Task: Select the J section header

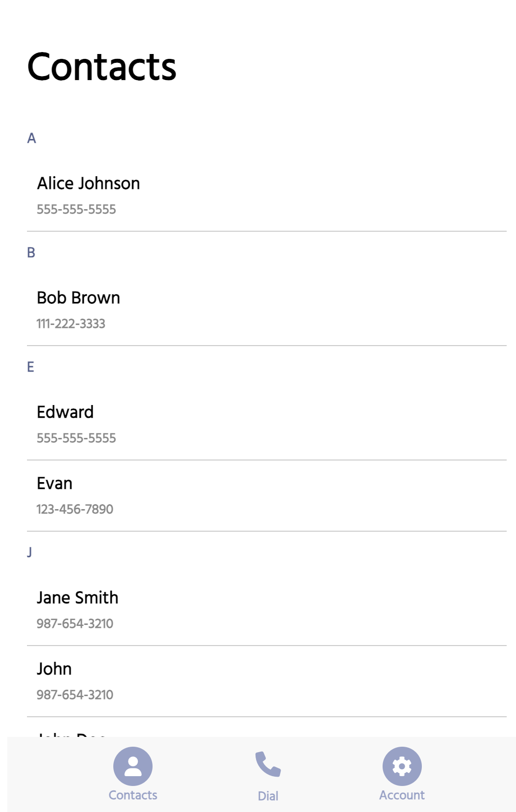Action: coord(29,552)
